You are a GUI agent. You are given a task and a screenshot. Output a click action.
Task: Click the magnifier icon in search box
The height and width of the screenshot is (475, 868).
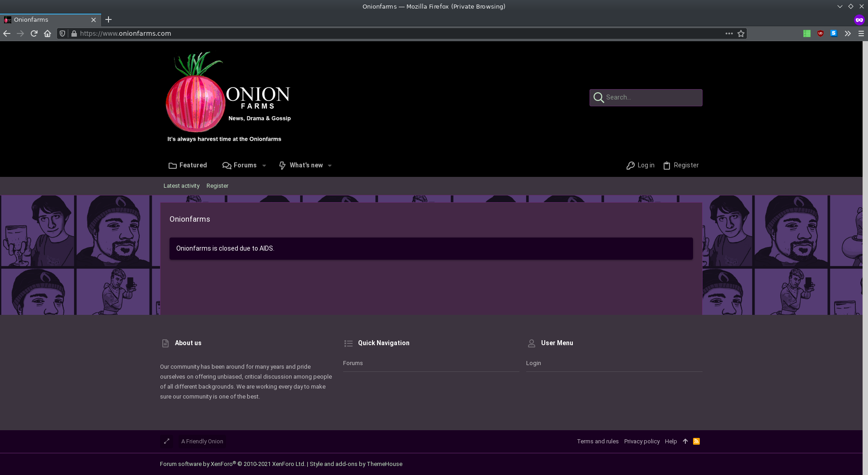[599, 98]
